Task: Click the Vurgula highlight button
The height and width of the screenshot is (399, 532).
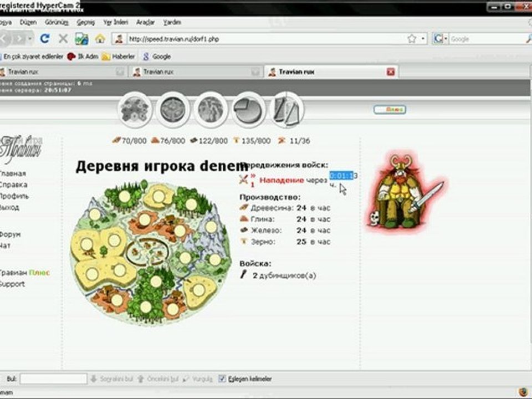Action: (x=197, y=378)
